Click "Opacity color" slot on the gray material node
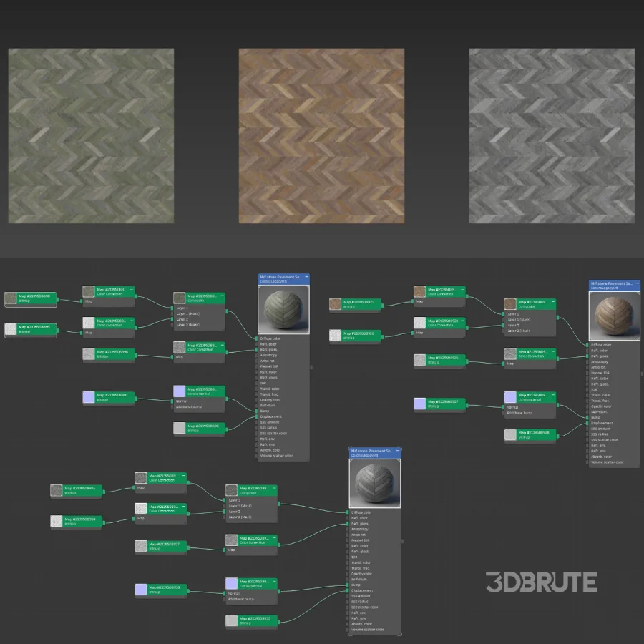The height and width of the screenshot is (644, 644). point(361,574)
